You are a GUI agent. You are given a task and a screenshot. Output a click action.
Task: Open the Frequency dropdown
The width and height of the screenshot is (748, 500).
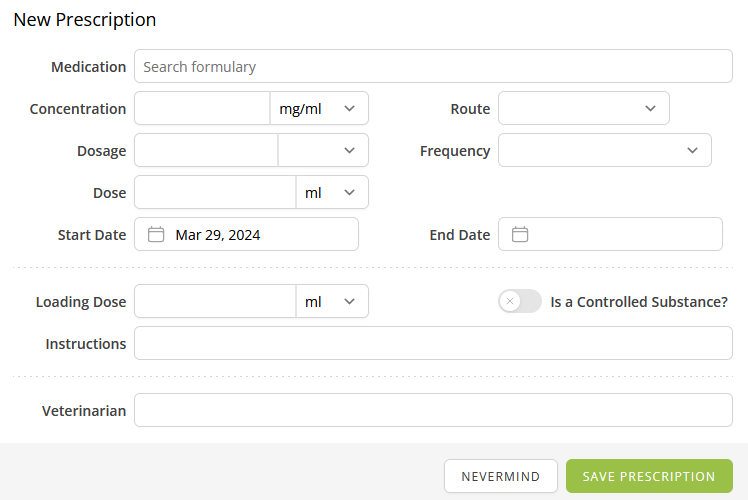click(604, 150)
